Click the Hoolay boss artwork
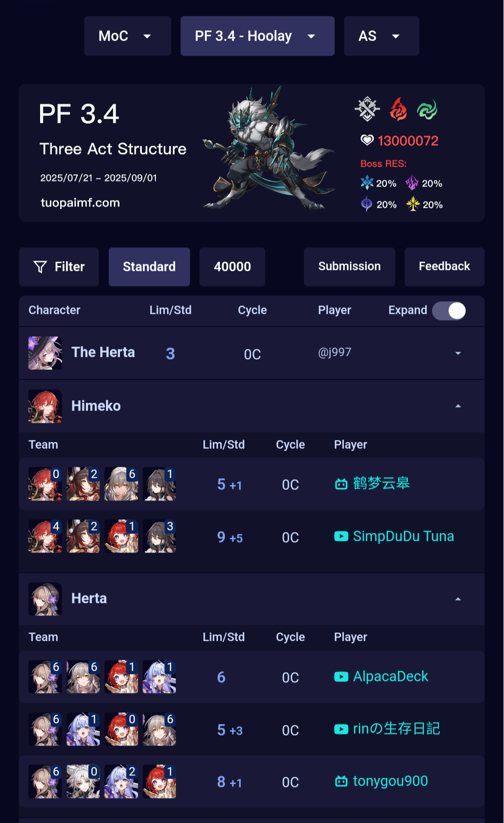 (268, 149)
